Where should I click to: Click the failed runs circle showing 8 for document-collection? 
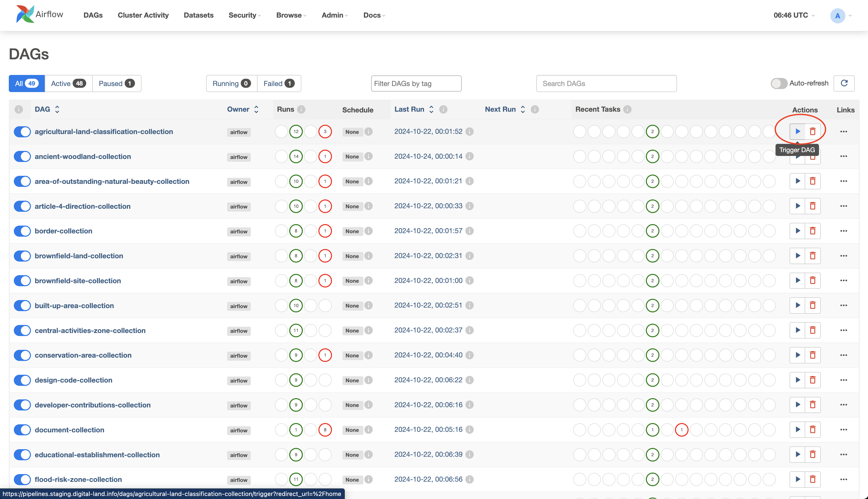point(325,430)
